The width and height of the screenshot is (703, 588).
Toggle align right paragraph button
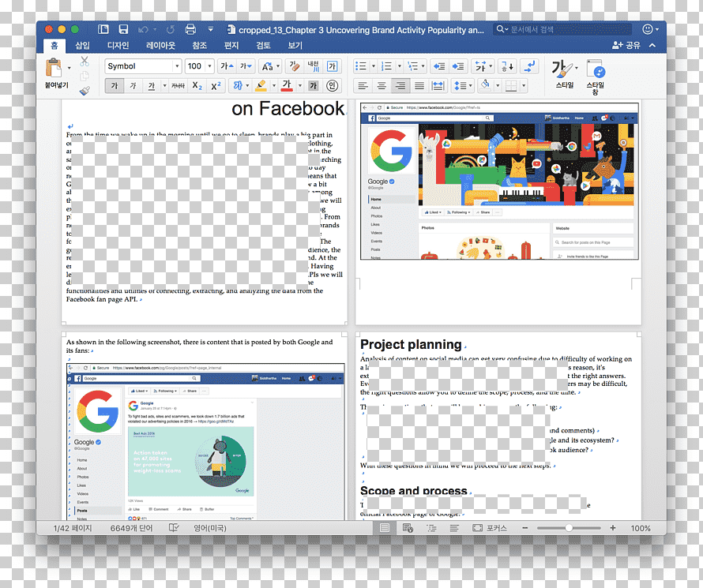tap(400, 85)
